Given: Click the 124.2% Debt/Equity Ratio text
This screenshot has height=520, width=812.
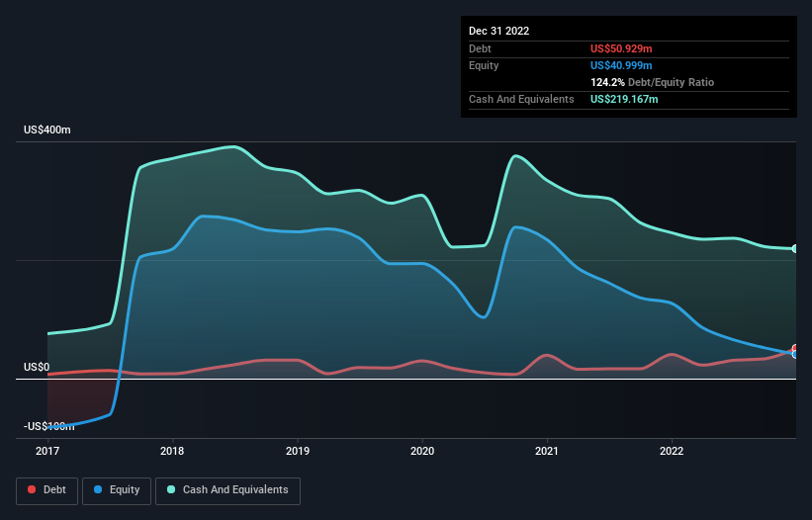Looking at the screenshot, I should point(653,82).
